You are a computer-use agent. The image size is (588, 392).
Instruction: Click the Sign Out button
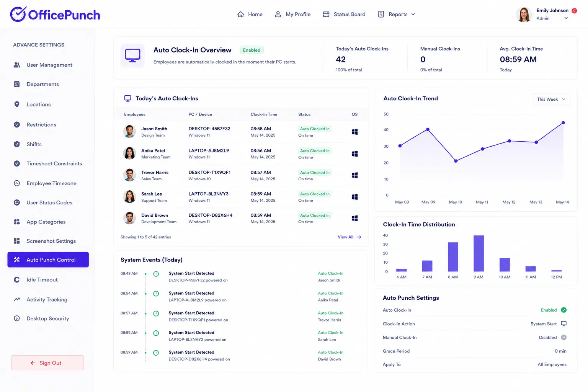(47, 363)
